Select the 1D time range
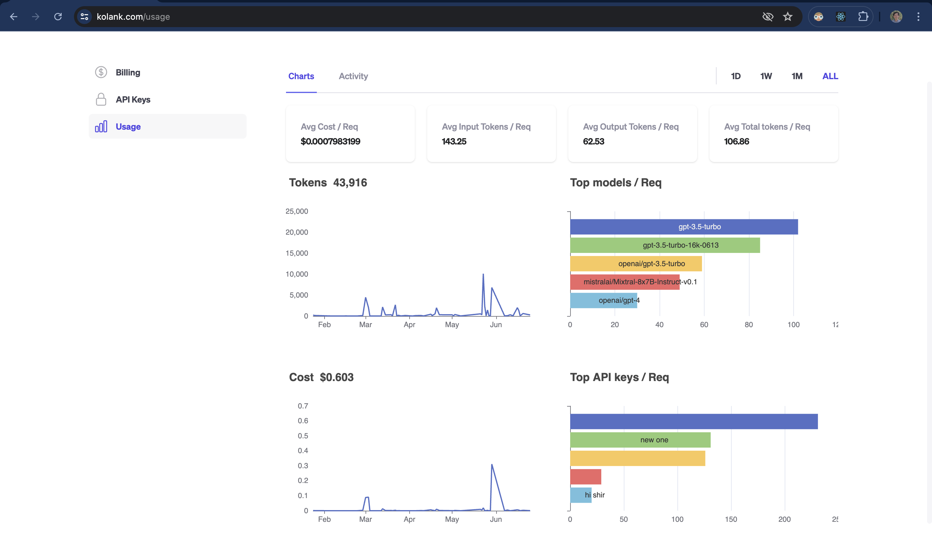The image size is (932, 560). [x=735, y=76]
